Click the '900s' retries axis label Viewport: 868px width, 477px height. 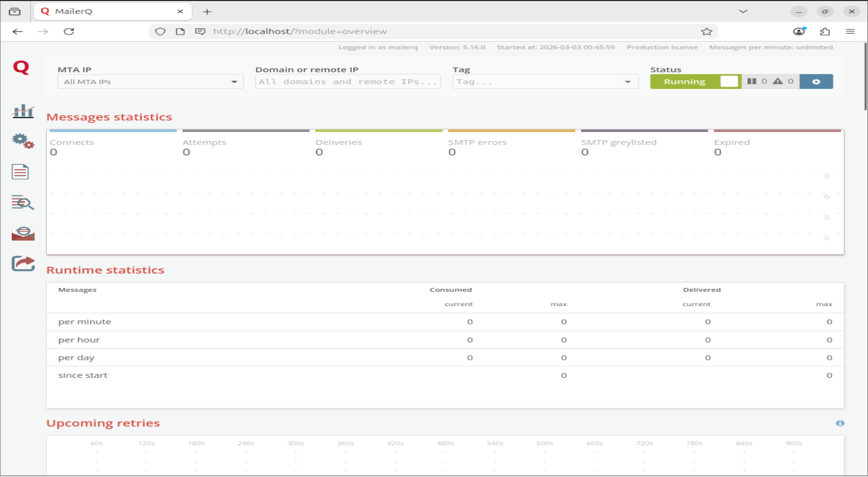point(793,443)
